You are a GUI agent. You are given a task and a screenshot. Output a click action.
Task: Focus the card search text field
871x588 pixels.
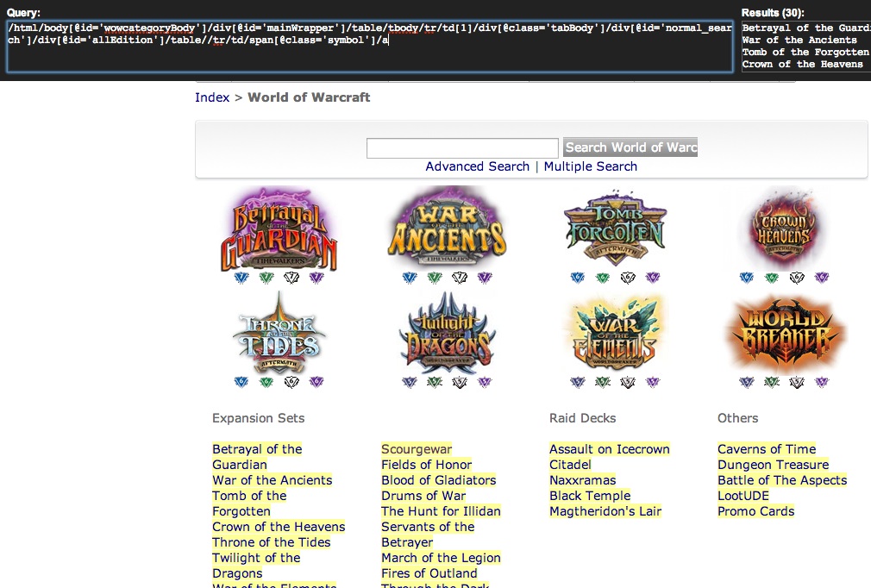coord(462,147)
